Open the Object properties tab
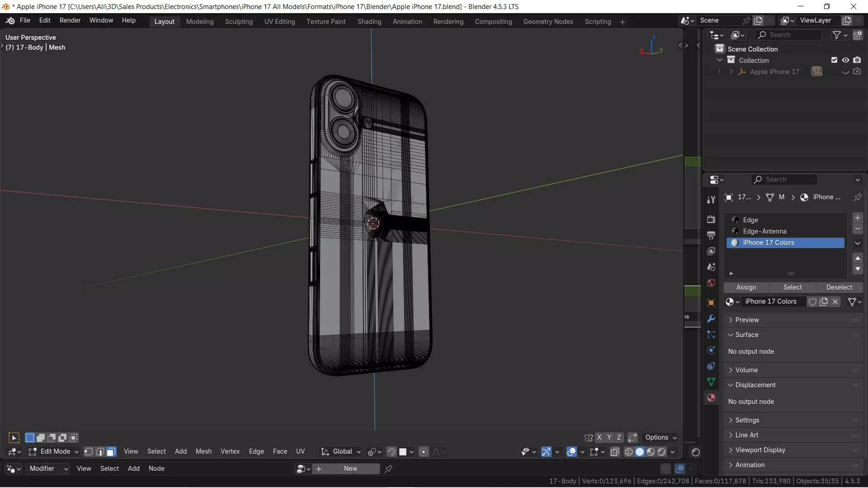The width and height of the screenshot is (868, 488). [711, 303]
